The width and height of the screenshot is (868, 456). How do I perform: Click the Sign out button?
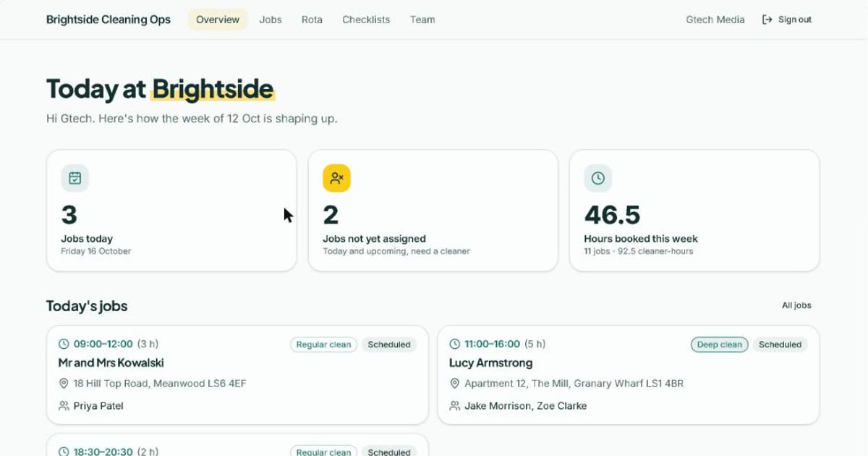pos(787,20)
